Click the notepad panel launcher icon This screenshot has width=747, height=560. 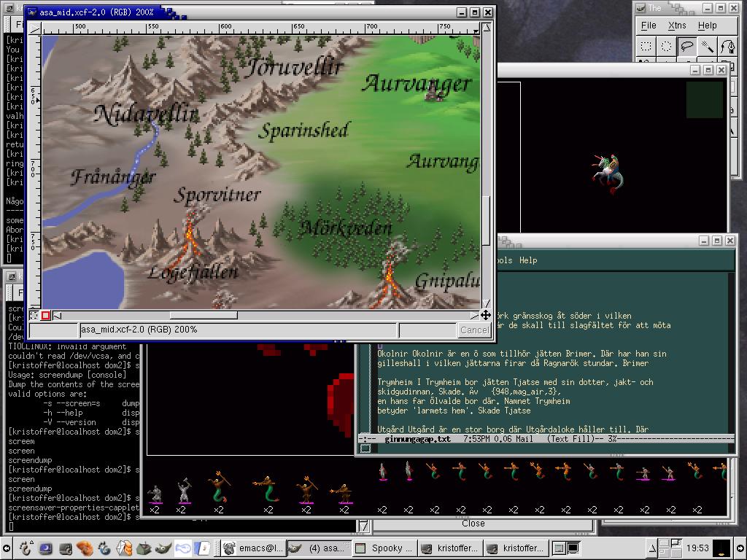click(x=204, y=548)
